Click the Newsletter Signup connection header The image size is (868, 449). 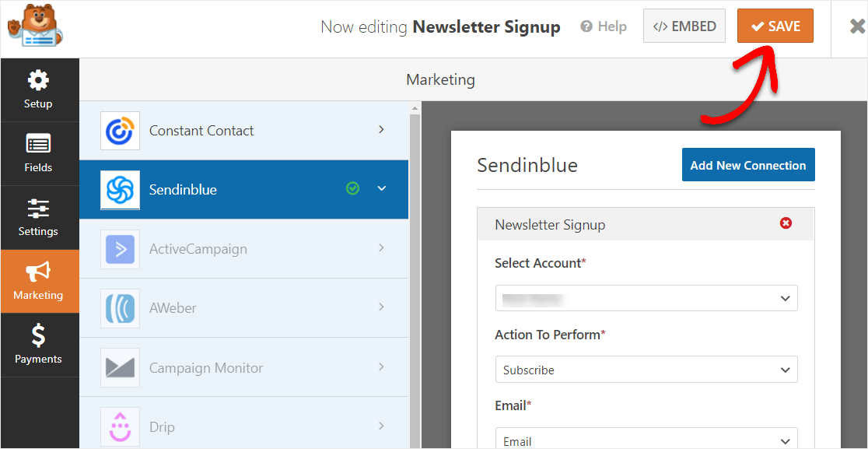coord(646,224)
